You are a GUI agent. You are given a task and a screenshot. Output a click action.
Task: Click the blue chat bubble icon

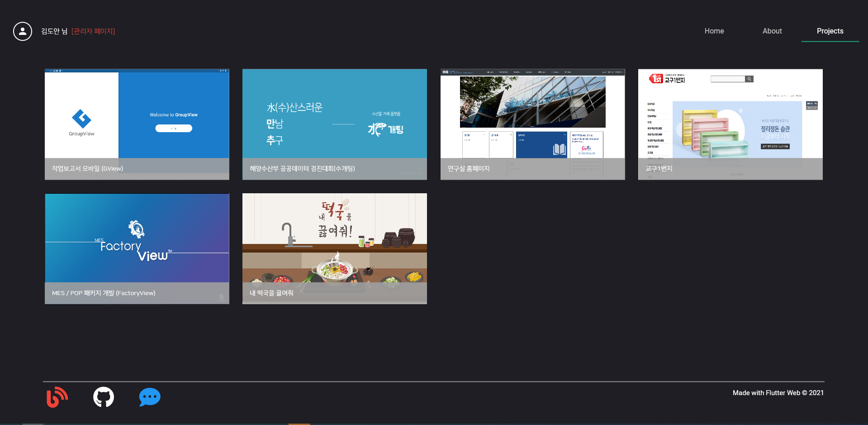tap(150, 397)
